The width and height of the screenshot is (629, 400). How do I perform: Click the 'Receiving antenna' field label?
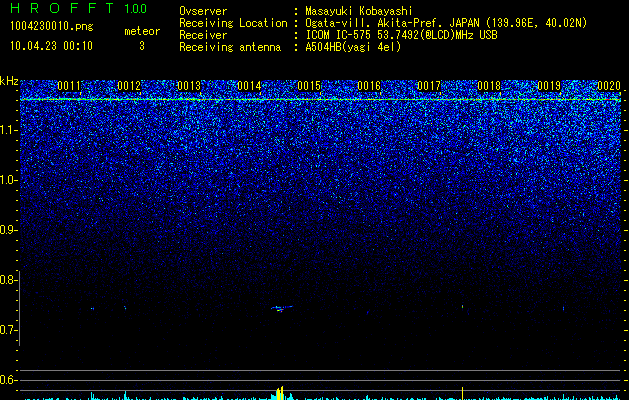(x=230, y=47)
